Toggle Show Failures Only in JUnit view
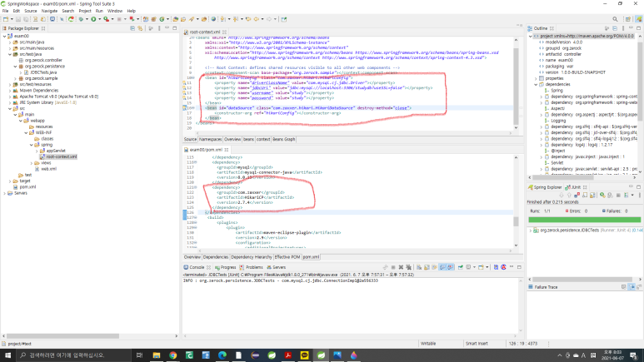644x362 pixels. tap(577, 195)
